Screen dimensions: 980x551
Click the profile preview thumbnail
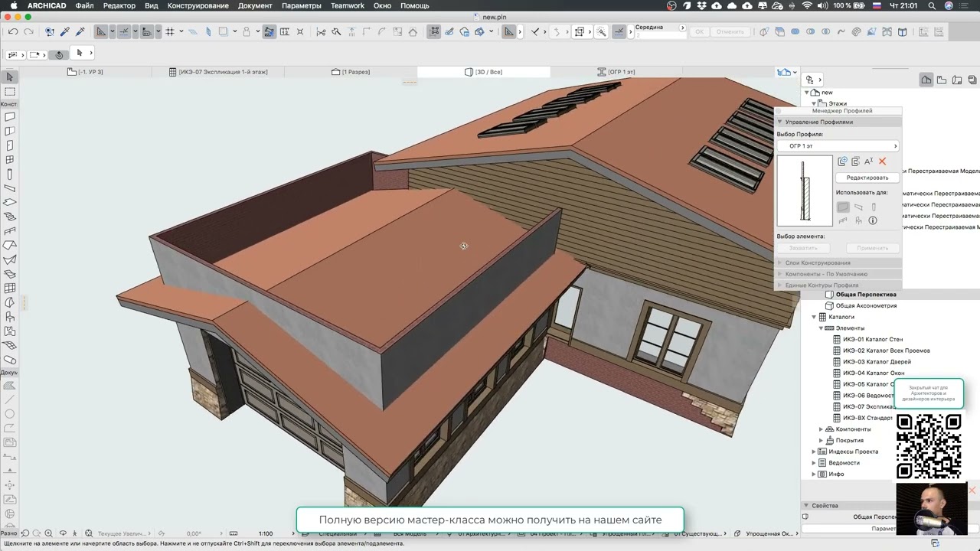805,191
